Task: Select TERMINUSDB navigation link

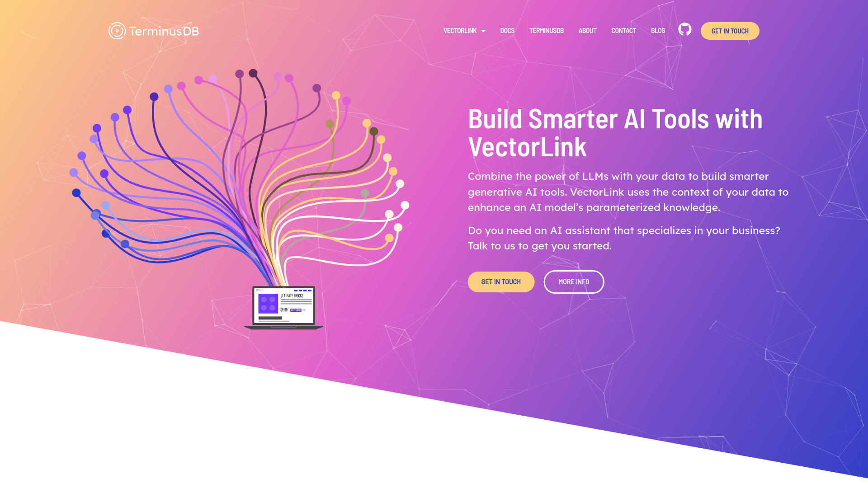Action: [547, 30]
